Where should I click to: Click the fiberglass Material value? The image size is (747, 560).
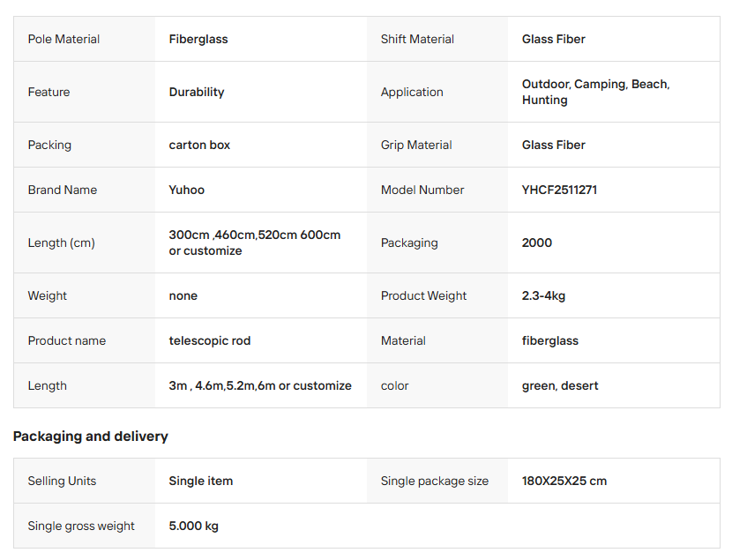click(x=549, y=340)
